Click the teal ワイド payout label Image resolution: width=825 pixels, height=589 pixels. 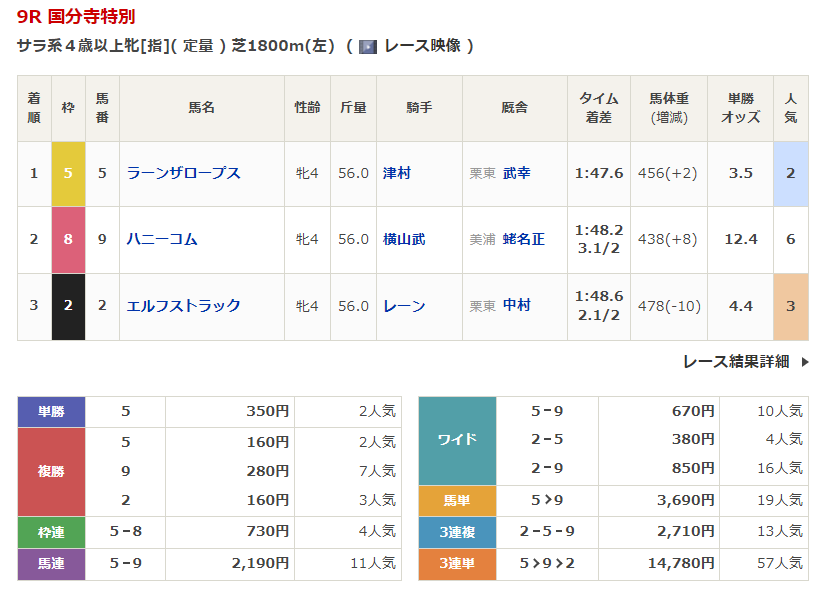[457, 439]
